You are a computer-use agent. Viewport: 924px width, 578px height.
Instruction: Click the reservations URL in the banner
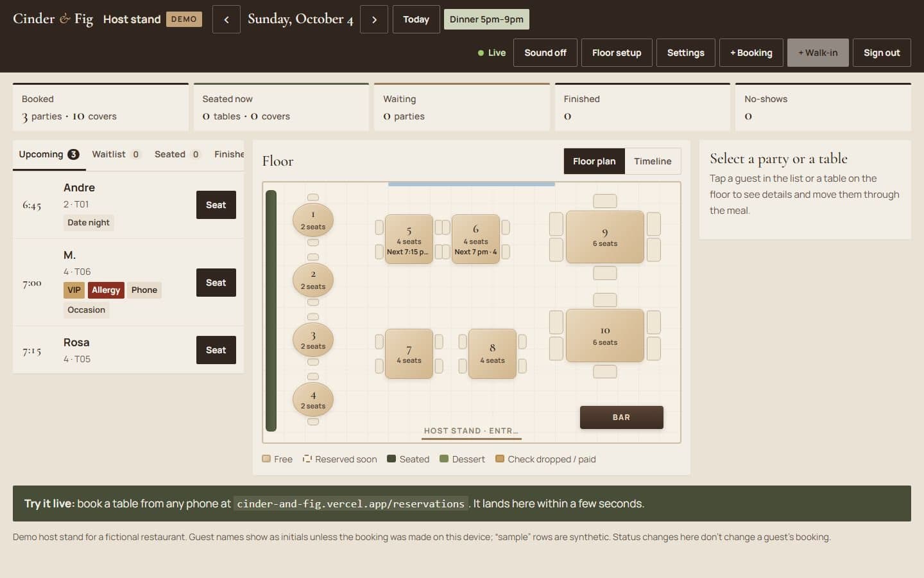tap(350, 504)
